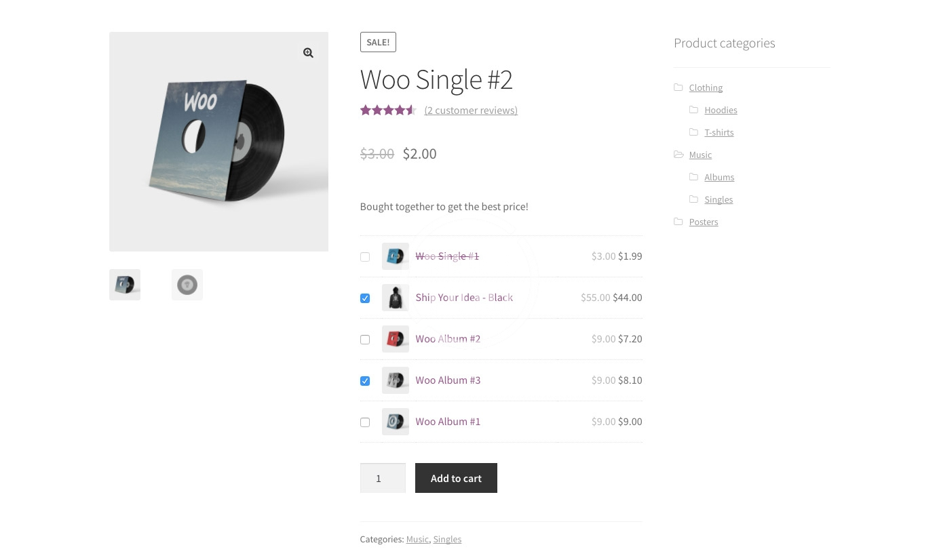This screenshot has width=939, height=560.
Task: Click the red Woo Album #2 icon
Action: pyautogui.click(x=395, y=339)
